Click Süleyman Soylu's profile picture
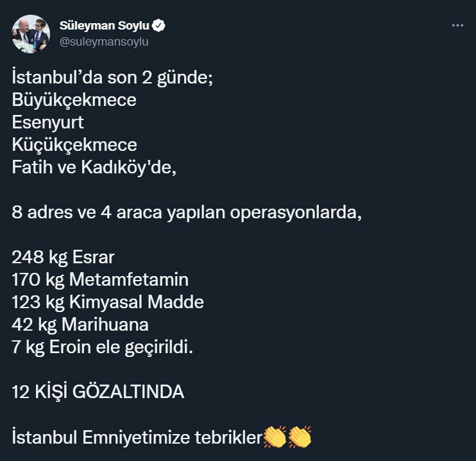Image resolution: width=476 pixels, height=461 pixels. (31, 33)
